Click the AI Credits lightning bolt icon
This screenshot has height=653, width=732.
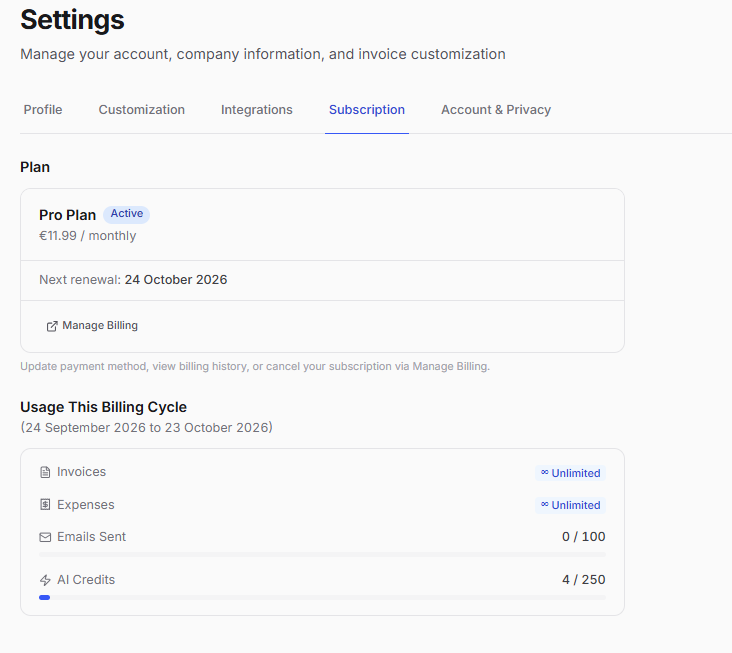(x=45, y=580)
